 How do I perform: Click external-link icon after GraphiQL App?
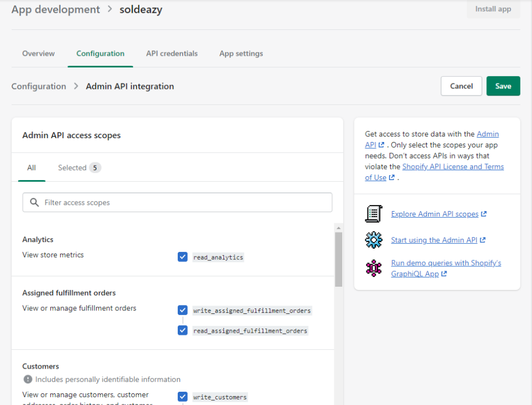[x=444, y=274]
